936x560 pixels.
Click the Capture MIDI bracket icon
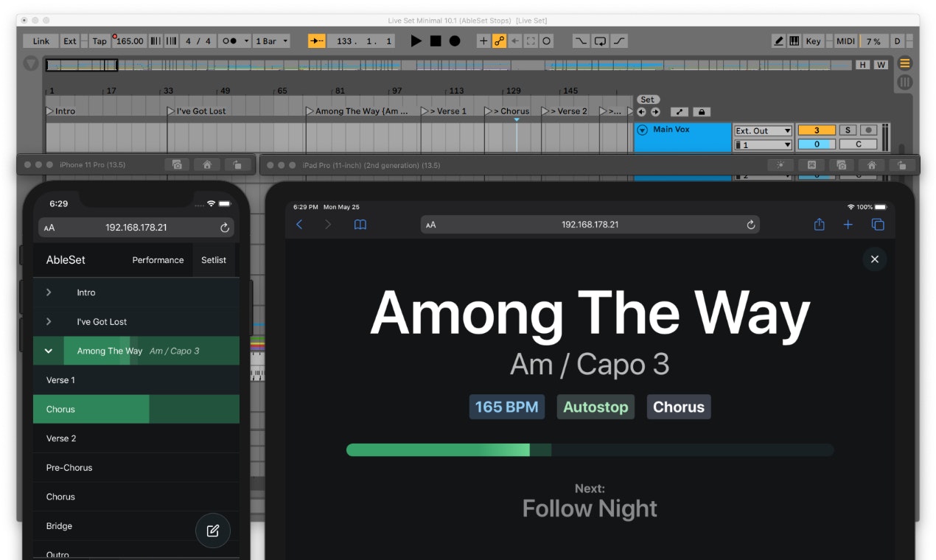pos(531,41)
